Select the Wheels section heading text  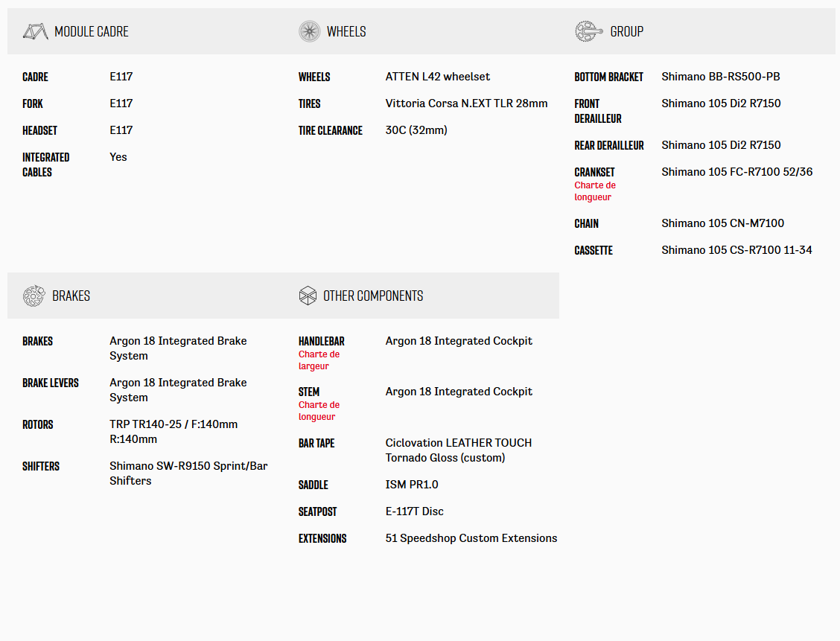coord(346,31)
